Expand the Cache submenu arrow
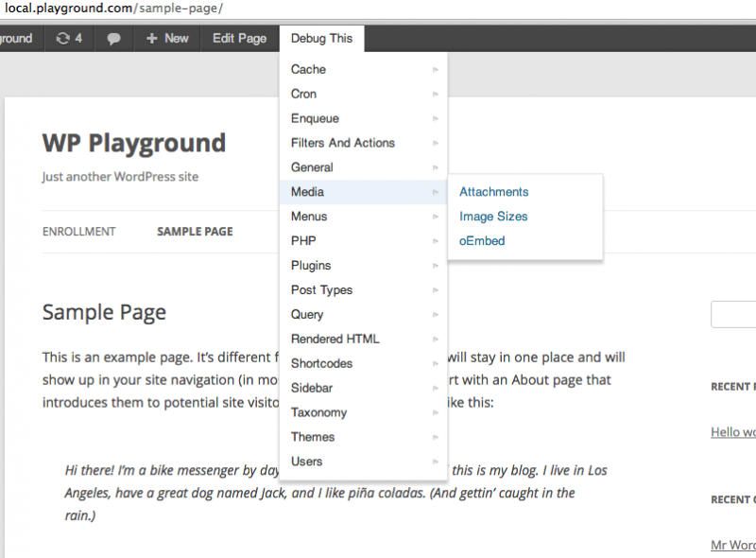Image resolution: width=756 pixels, height=558 pixels. point(436,69)
